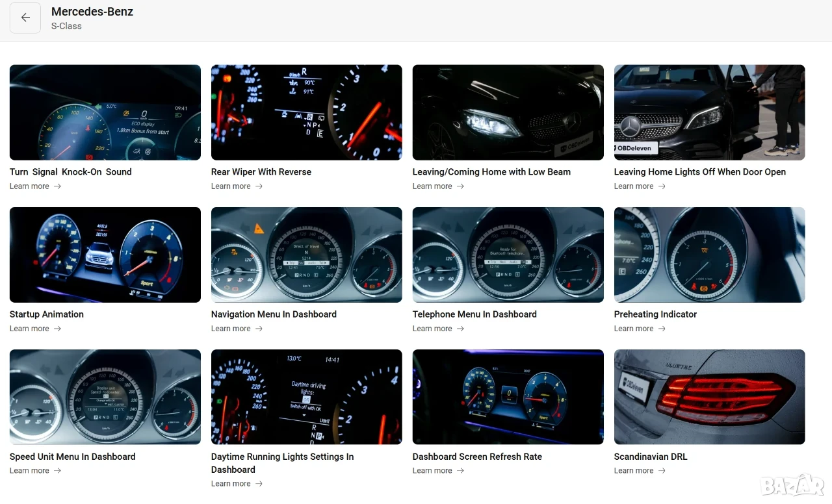This screenshot has height=504, width=832.
Task: Learn more about Navigation Menu In Dashboard
Action: [237, 329]
